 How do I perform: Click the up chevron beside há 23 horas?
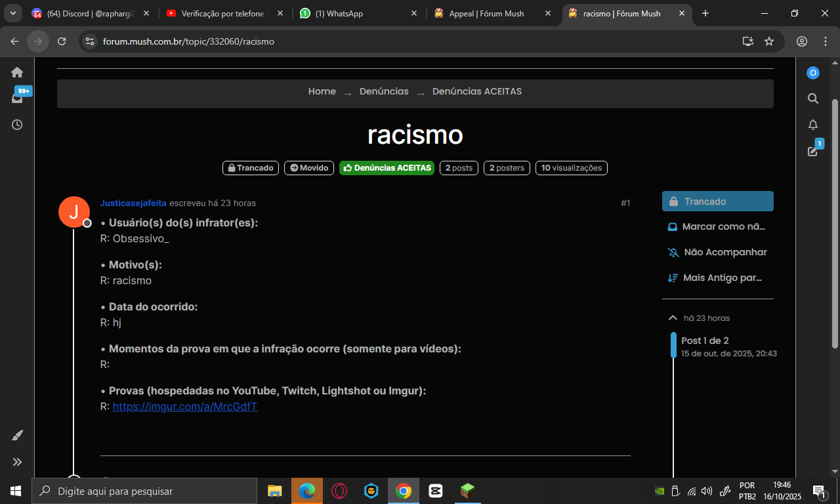(x=673, y=318)
